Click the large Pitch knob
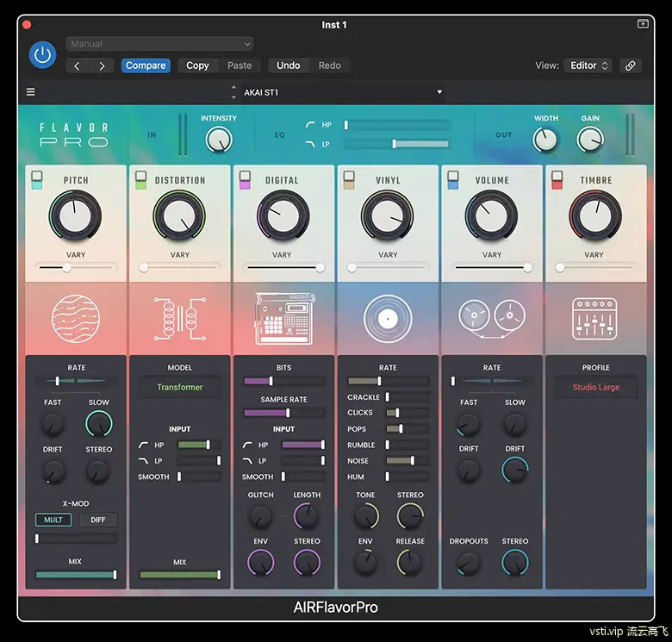Image resolution: width=672 pixels, height=642 pixels. point(76,215)
